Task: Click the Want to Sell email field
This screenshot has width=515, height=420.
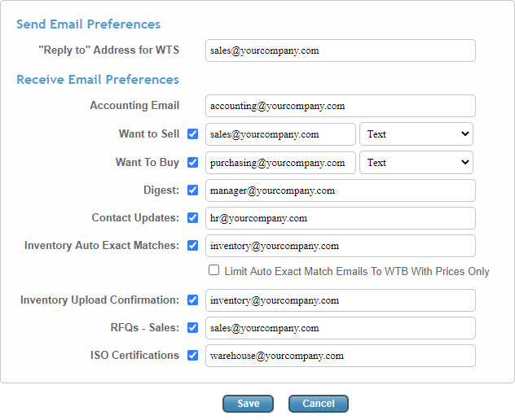Action: [x=280, y=134]
